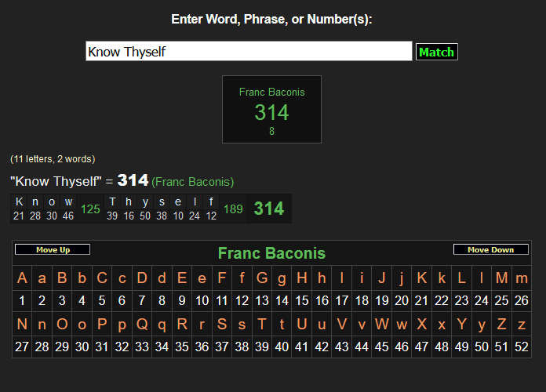This screenshot has height=392, width=546.
Task: Select lowercase m in cipher chart
Action: [x=522, y=278]
